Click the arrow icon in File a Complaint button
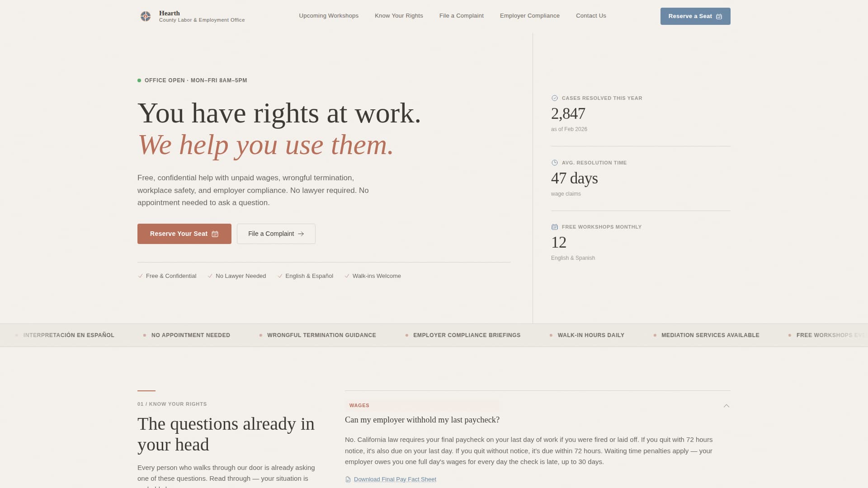This screenshot has height=488, width=868. 301,234
